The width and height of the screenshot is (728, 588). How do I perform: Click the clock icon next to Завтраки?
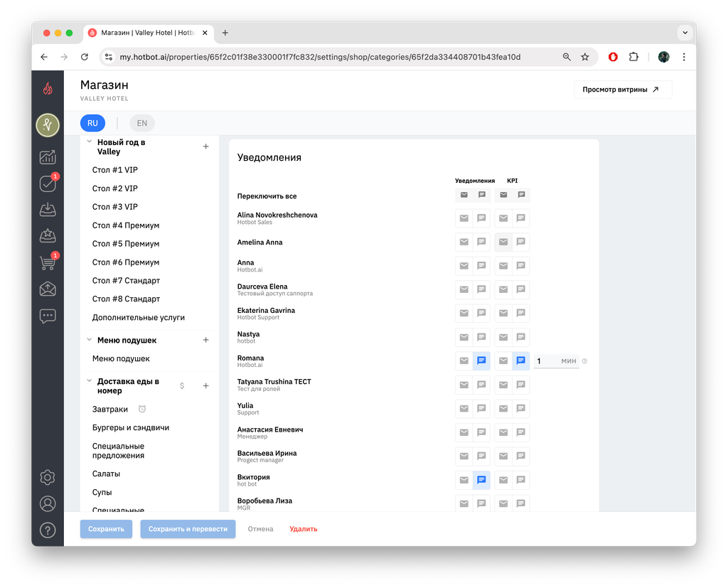tap(142, 410)
